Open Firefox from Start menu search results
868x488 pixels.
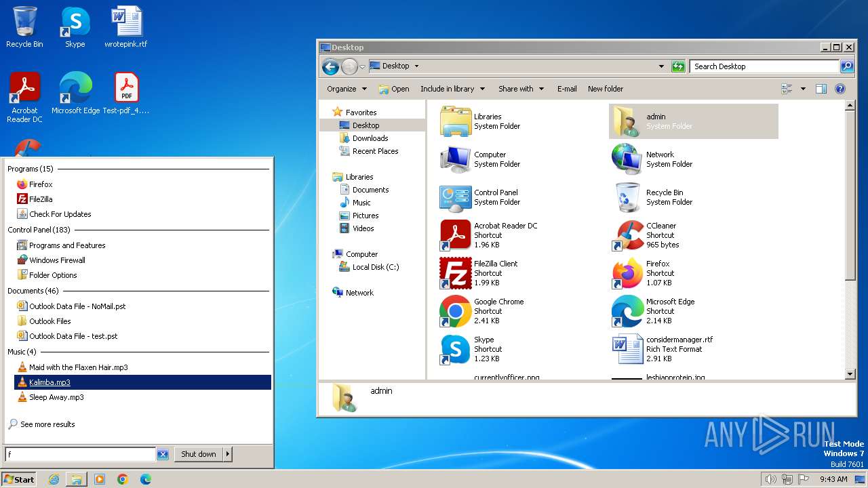(142, 184)
